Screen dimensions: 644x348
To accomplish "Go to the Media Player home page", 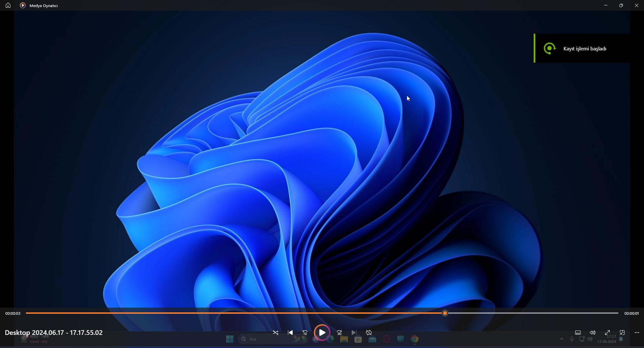I will 8,5.
